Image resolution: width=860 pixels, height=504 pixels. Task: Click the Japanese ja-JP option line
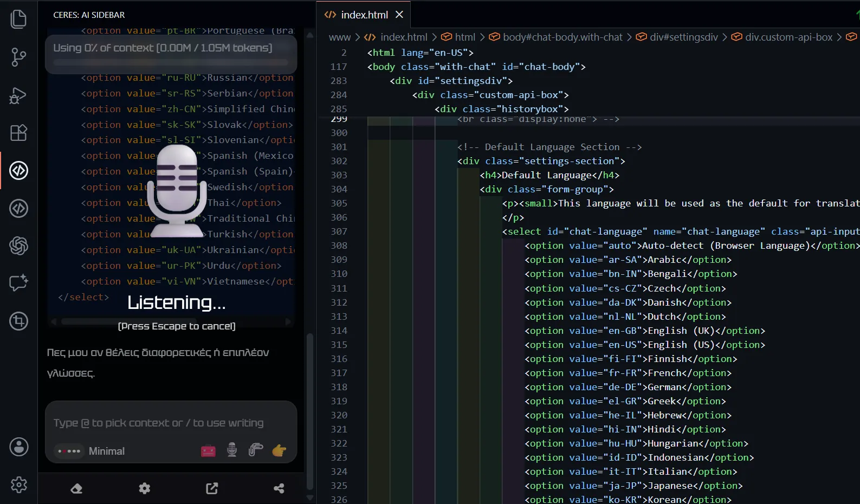(x=633, y=486)
